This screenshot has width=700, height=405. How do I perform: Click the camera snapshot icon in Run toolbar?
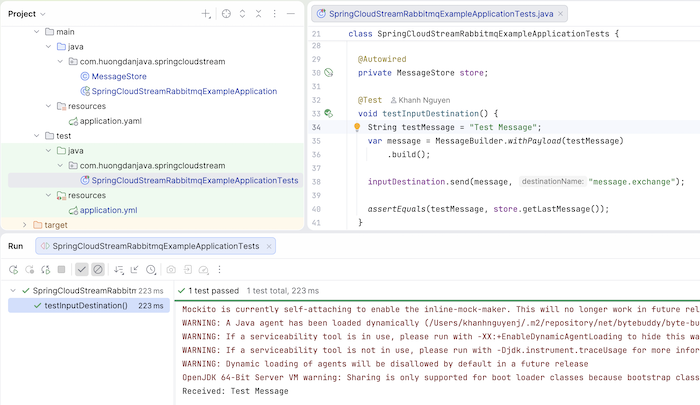tap(171, 270)
